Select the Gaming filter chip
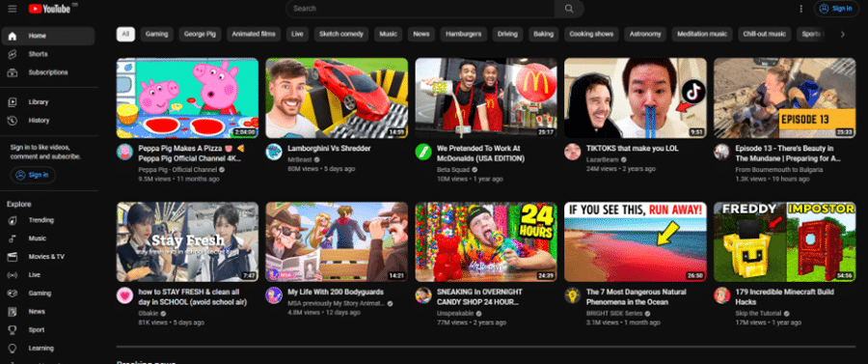The width and height of the screenshot is (868, 364). click(x=156, y=35)
